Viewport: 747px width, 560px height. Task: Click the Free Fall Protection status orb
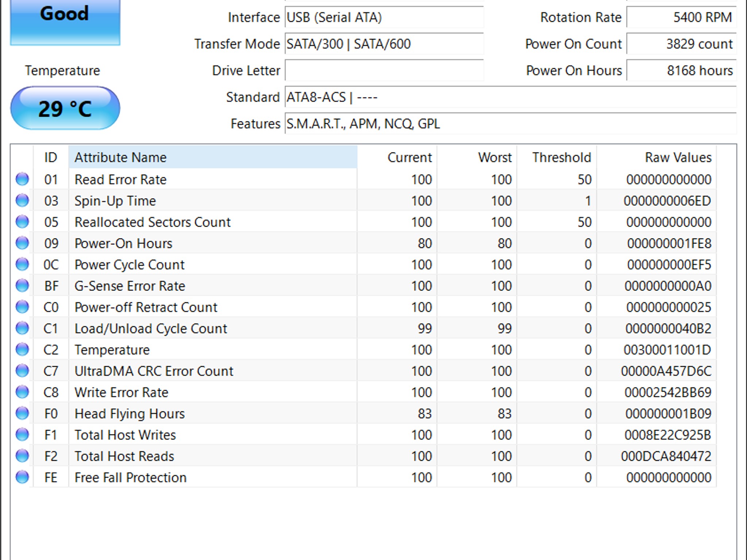coord(22,477)
